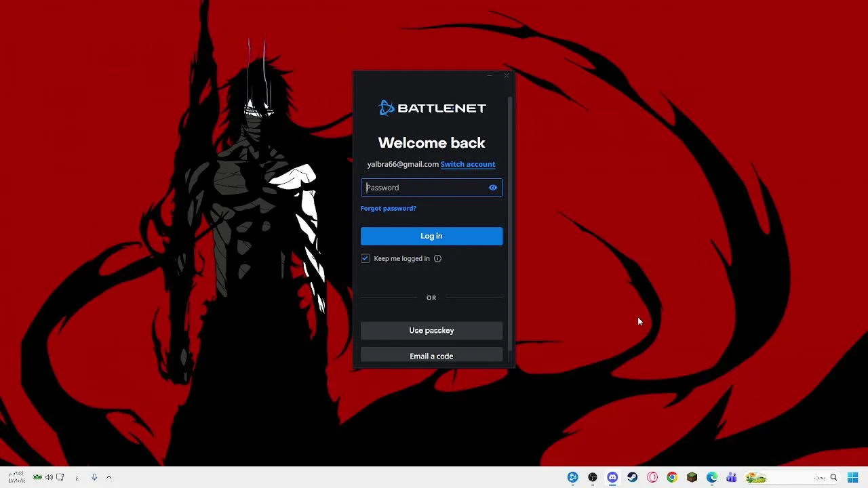868x488 pixels.
Task: Expand the hidden system tray icons chevron
Action: point(108,477)
